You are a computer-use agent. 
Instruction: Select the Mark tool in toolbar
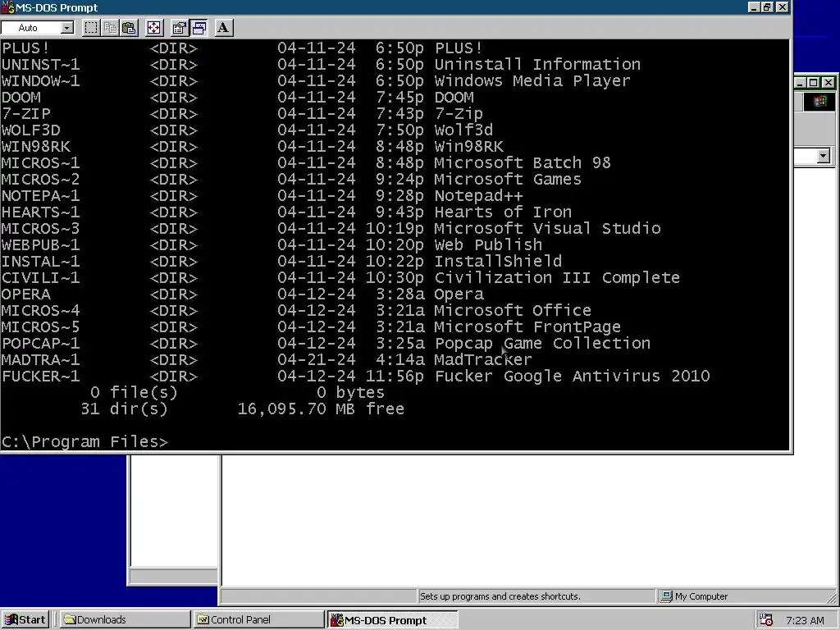pos(91,28)
